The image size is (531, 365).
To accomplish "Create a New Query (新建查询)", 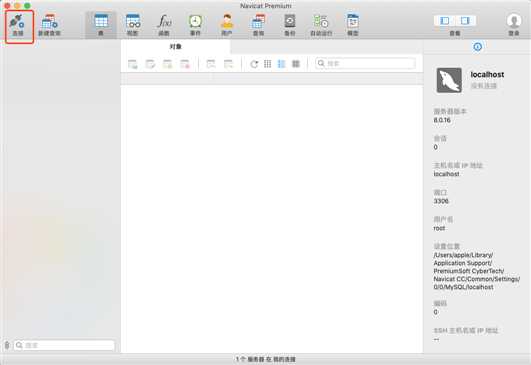I will pyautogui.click(x=49, y=26).
